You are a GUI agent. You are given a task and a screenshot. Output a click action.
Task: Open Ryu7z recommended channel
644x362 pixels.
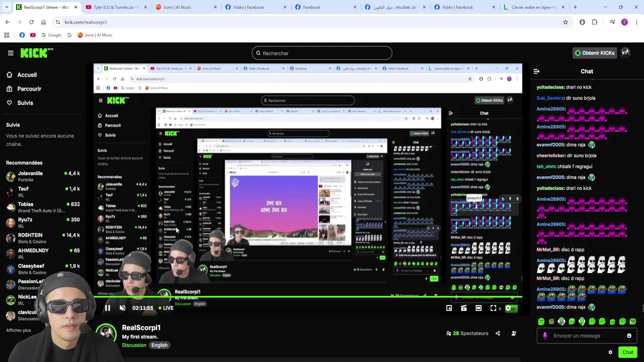[43, 223]
